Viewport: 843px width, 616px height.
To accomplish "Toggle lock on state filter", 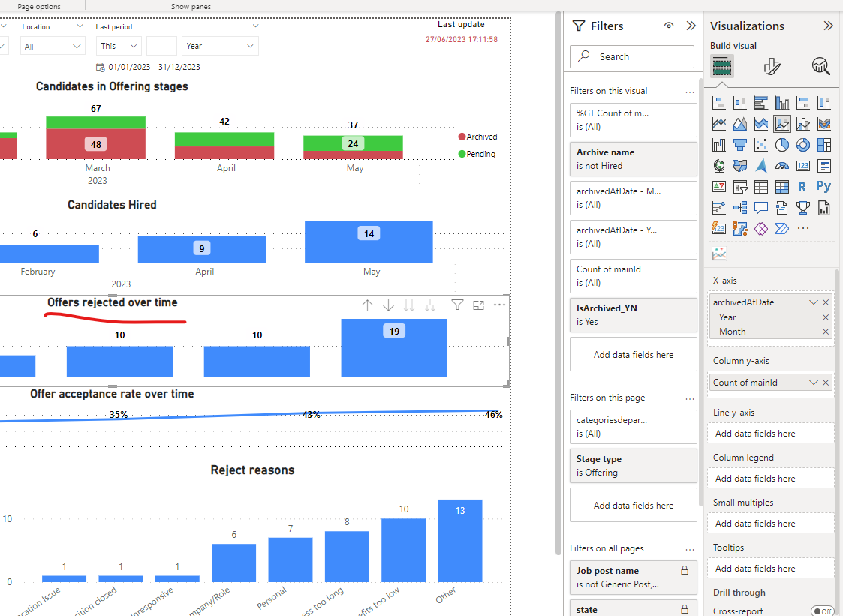I will point(685,609).
